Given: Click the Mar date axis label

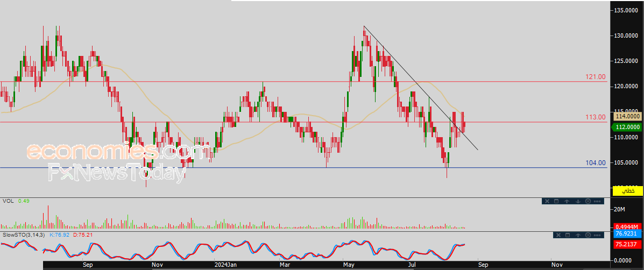Looking at the screenshot, I should tap(285, 265).
